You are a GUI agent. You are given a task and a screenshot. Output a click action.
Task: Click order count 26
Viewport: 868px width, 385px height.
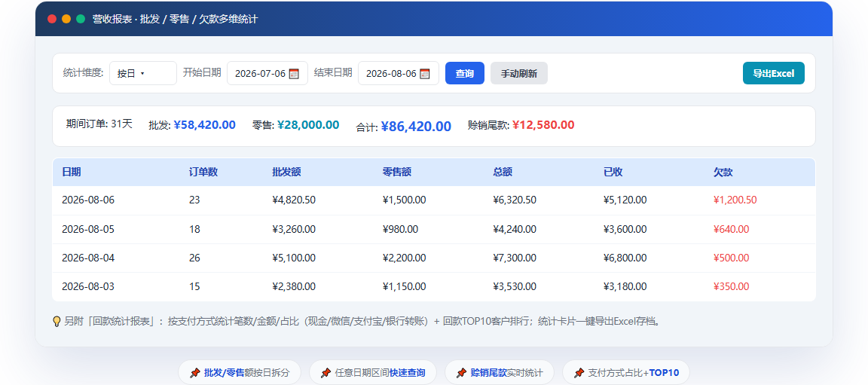click(194, 258)
